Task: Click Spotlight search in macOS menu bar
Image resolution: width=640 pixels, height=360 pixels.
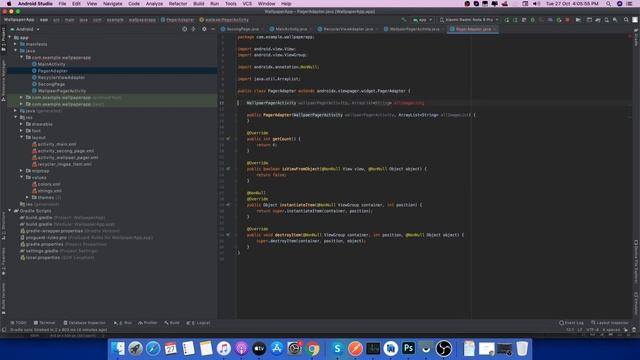Action: coord(608,4)
